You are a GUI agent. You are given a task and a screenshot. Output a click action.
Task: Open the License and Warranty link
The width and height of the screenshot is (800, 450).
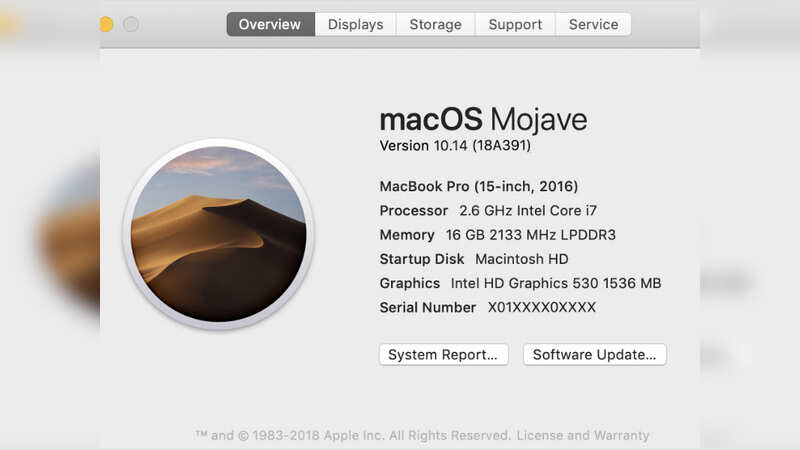[583, 435]
